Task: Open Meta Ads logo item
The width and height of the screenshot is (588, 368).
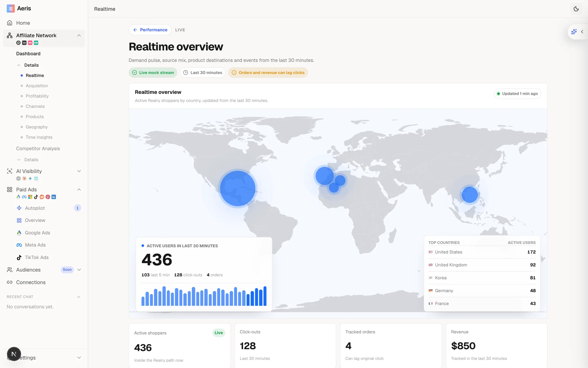Action: pos(19,245)
